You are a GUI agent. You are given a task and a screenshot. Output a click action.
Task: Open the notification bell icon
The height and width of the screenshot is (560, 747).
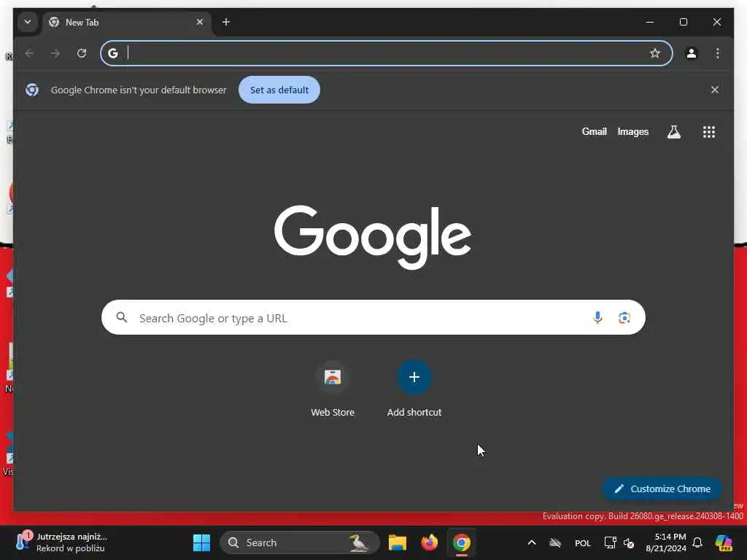[x=697, y=542]
